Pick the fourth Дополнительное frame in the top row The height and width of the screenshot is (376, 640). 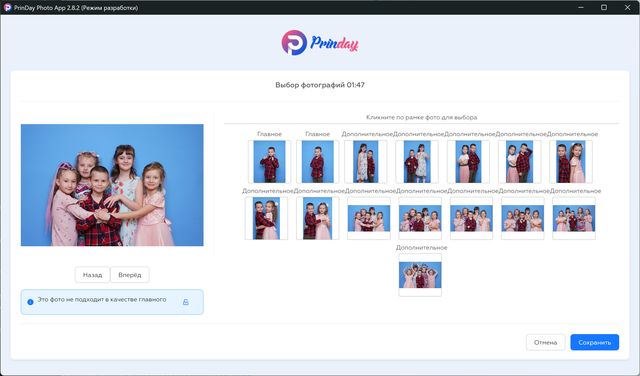pos(520,162)
